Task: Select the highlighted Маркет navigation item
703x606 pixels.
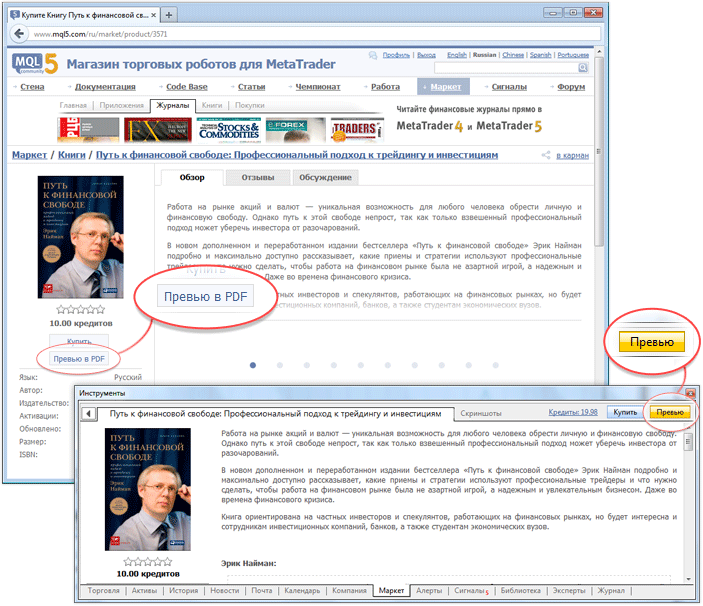Action: pos(443,87)
